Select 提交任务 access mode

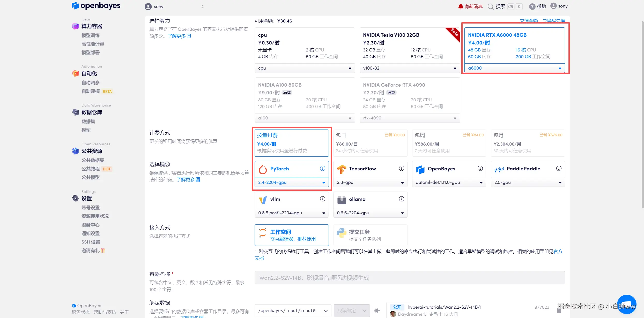click(370, 235)
